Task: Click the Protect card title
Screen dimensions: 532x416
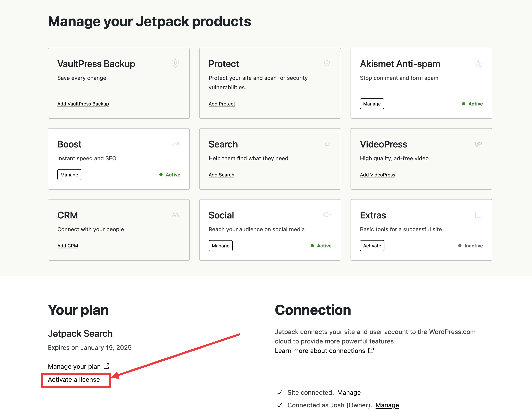Action: pyautogui.click(x=224, y=64)
